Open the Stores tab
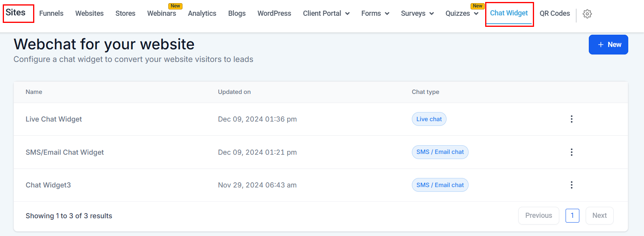This screenshot has height=236, width=644. coord(125,13)
